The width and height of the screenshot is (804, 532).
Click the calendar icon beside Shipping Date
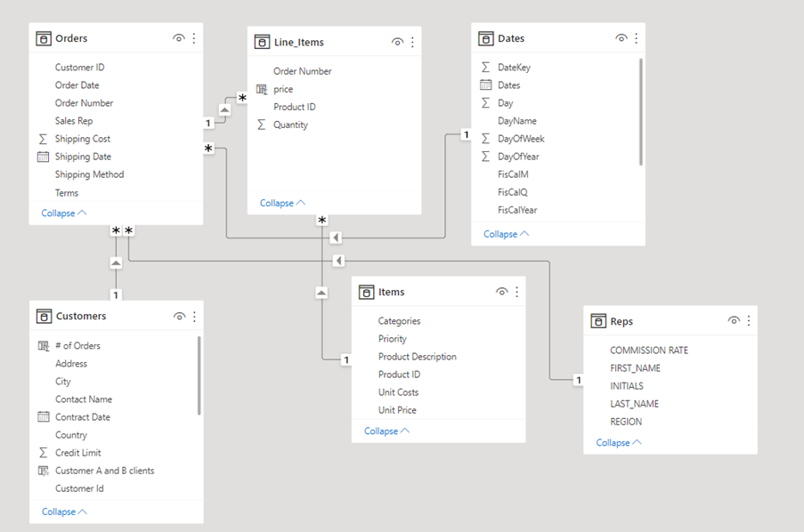[x=44, y=157]
